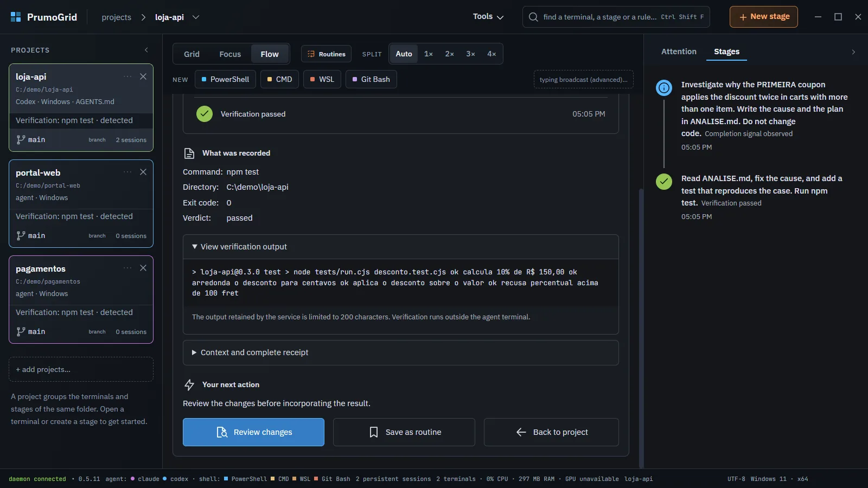Open the loja-api project dropdown chevron
This screenshot has height=488, width=868.
(x=196, y=17)
